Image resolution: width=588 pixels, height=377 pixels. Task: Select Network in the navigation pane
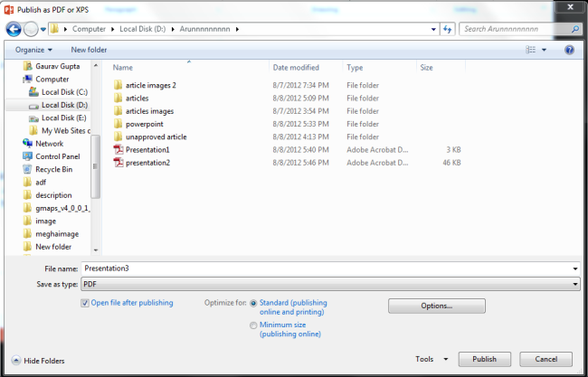tap(43, 144)
